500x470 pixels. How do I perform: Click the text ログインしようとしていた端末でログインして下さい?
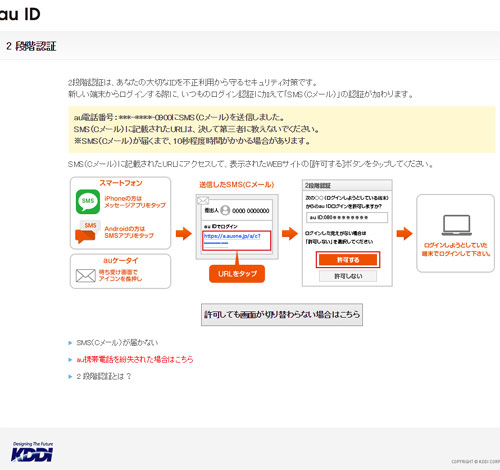(456, 249)
